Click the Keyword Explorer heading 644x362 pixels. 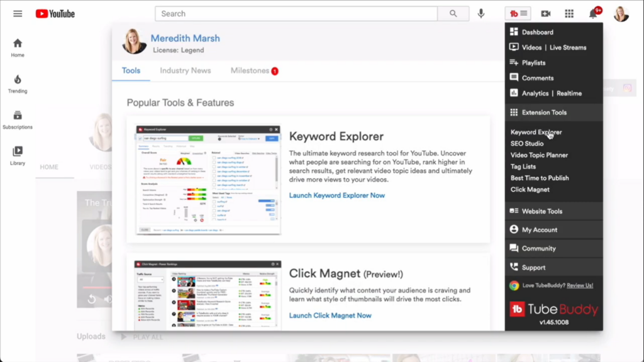336,136
